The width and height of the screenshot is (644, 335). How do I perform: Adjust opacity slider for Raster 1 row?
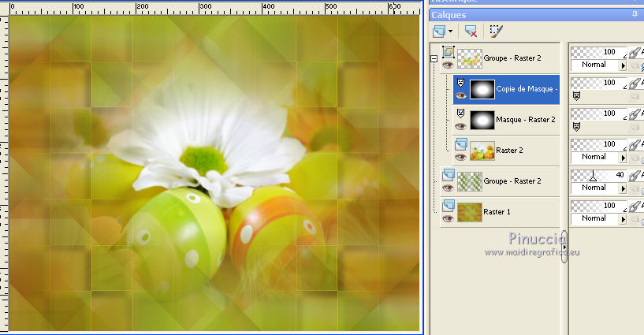[598, 206]
